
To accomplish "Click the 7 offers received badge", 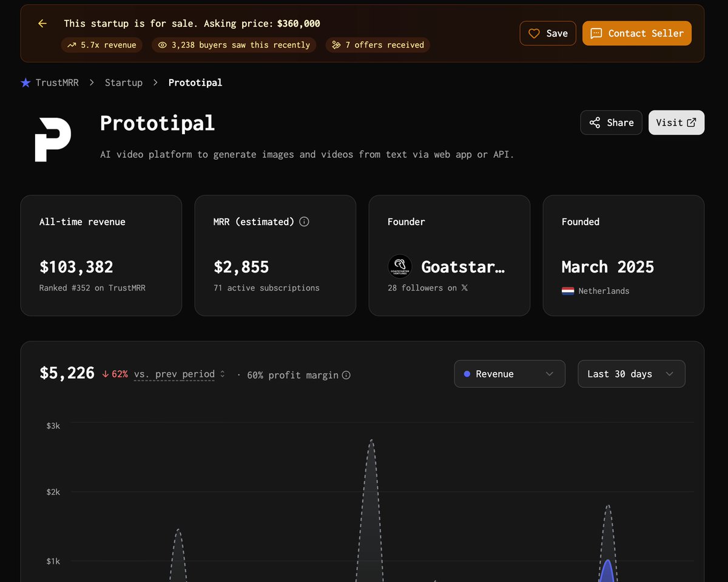I will point(378,45).
